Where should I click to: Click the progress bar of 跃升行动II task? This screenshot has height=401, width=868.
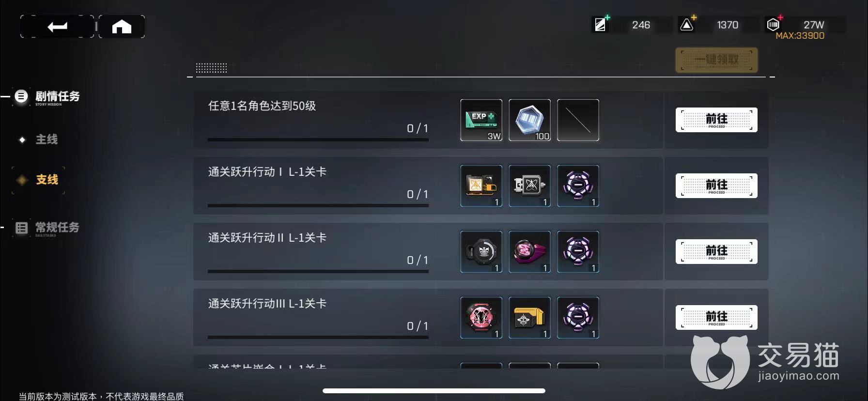point(318,271)
